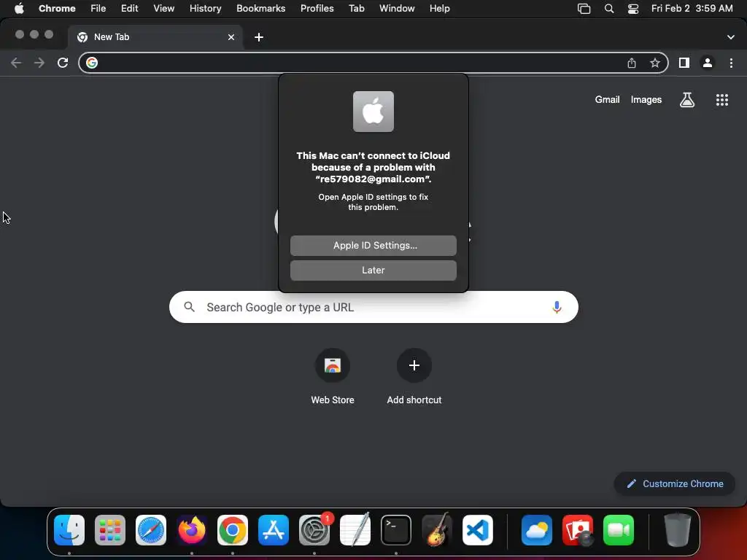This screenshot has height=560, width=747.
Task: Click Chrome icon in the Dock
Action: [233, 530]
